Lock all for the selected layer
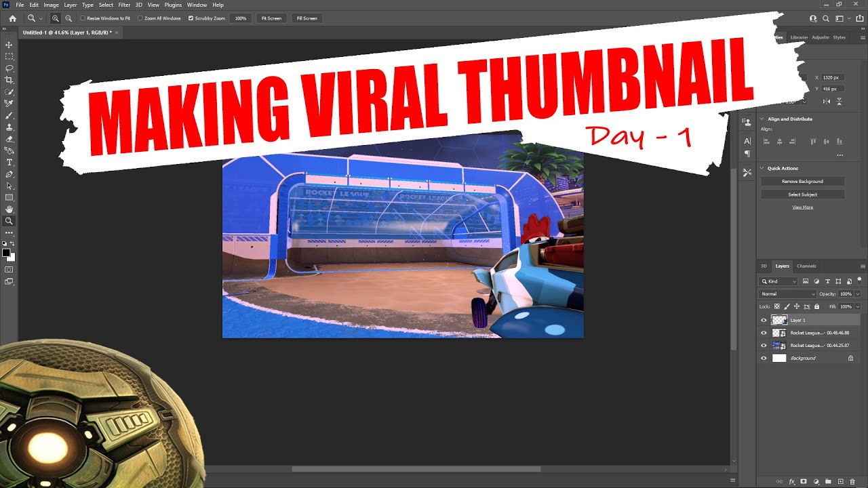This screenshot has height=488, width=868. coord(816,307)
